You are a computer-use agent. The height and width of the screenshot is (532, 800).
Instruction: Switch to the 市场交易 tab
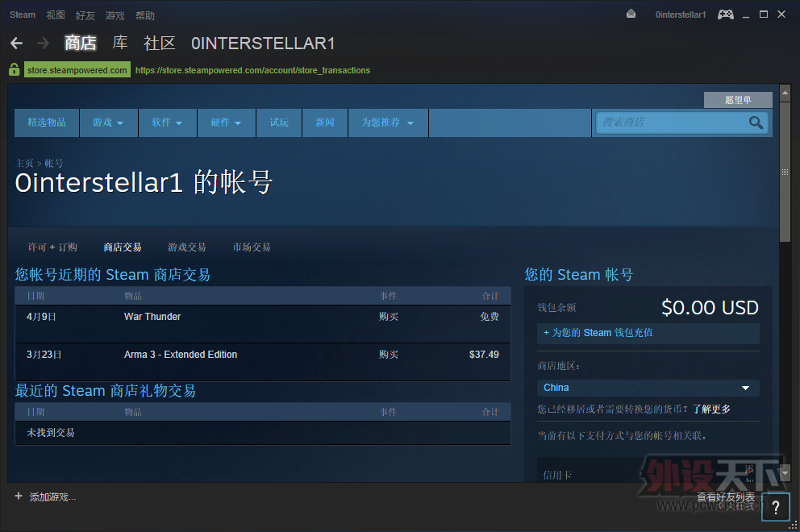(x=252, y=247)
